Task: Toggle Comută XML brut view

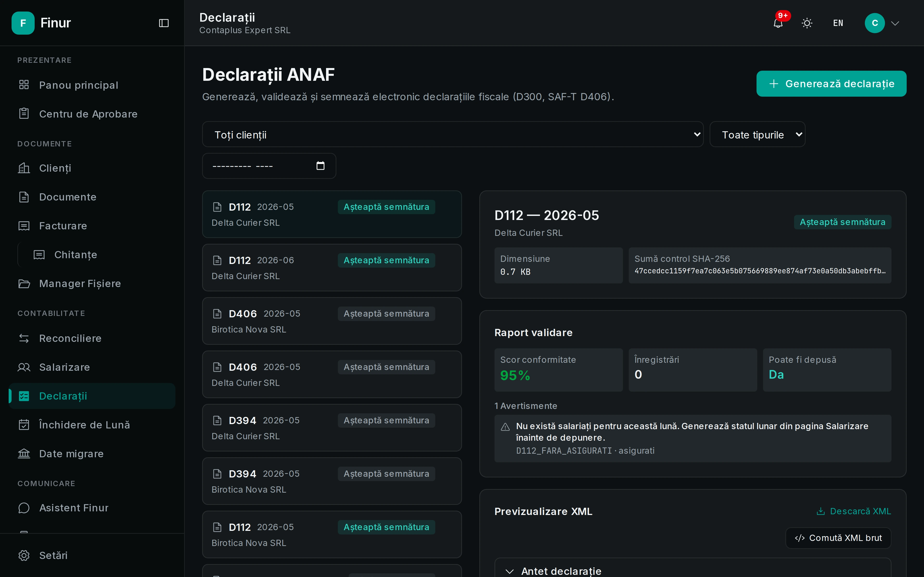Action: point(838,538)
